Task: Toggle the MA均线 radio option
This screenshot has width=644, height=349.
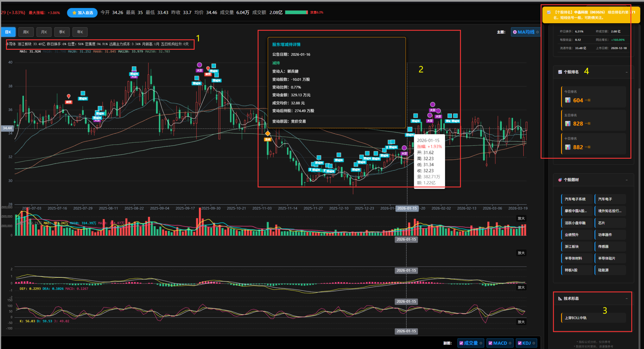Action: [x=515, y=32]
